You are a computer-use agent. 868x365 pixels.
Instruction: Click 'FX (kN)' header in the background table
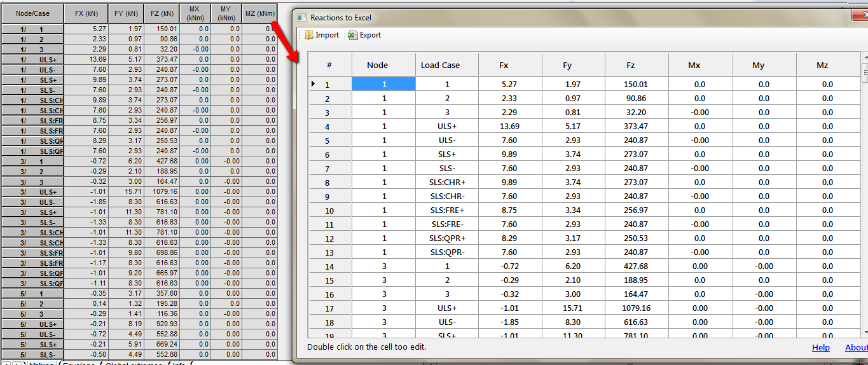click(x=87, y=13)
